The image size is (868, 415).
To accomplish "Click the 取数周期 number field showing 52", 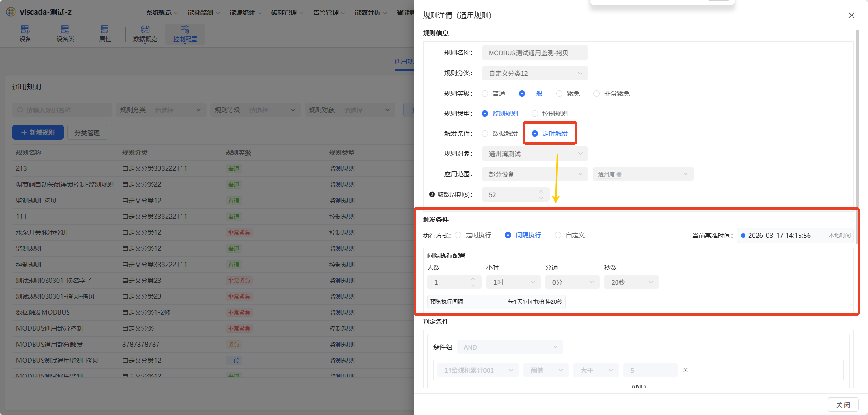I will tap(516, 194).
